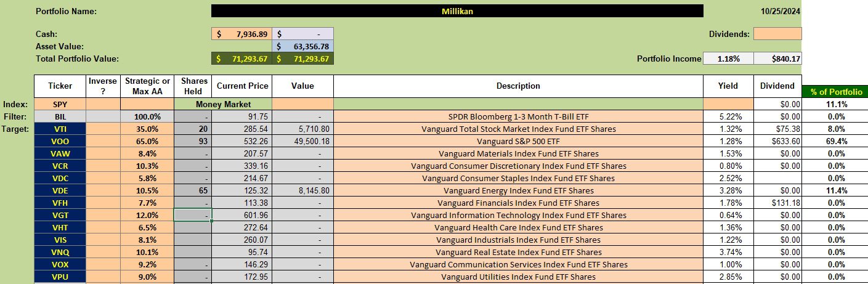Click the VOO ticker cell
The width and height of the screenshot is (868, 284).
click(x=60, y=141)
